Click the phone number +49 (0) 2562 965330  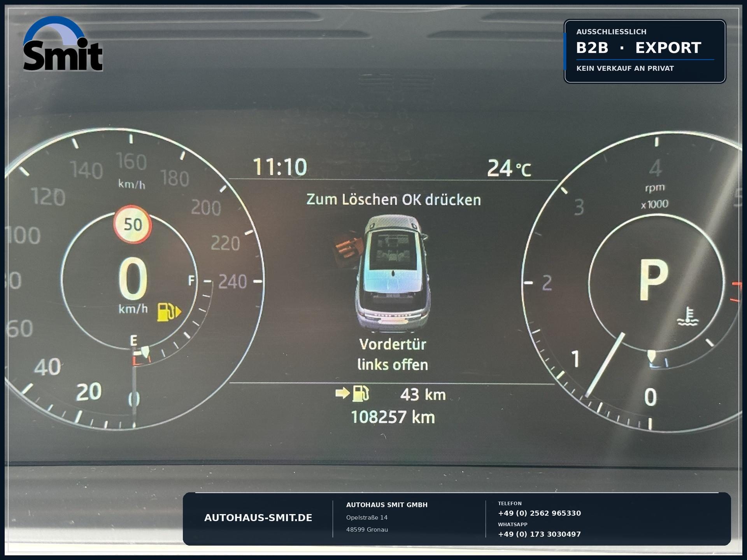pos(539,513)
